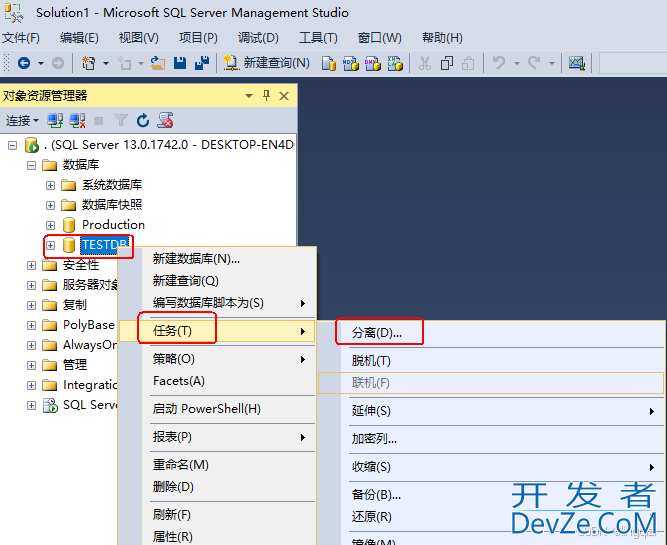Expand the TESTDB database node
The height and width of the screenshot is (545, 667).
(x=50, y=245)
